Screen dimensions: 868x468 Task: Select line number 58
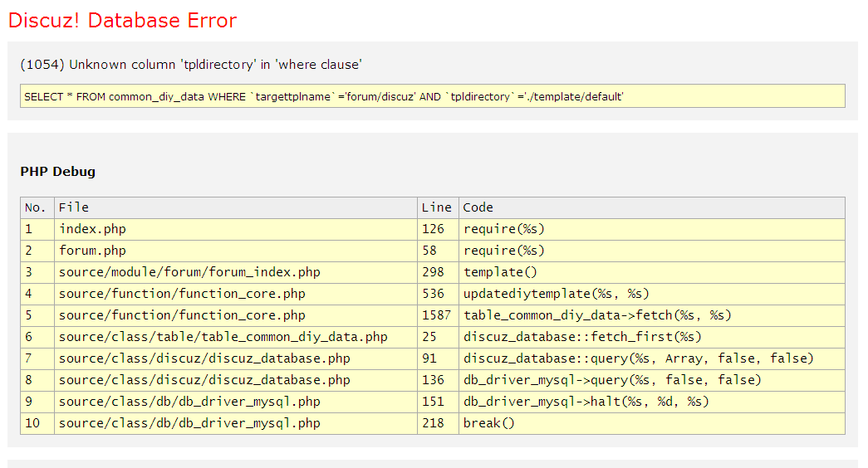(438, 251)
